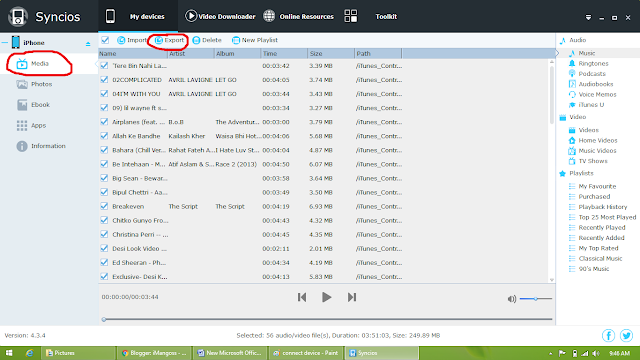Skip to the previous track
Screen dimensions: 640x360
click(x=302, y=297)
